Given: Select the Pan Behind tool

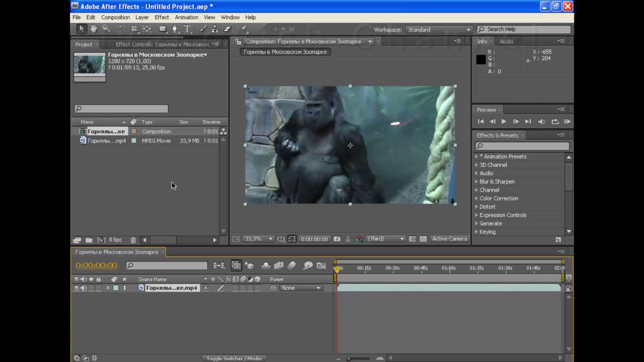Looking at the screenshot, I should click(147, 29).
